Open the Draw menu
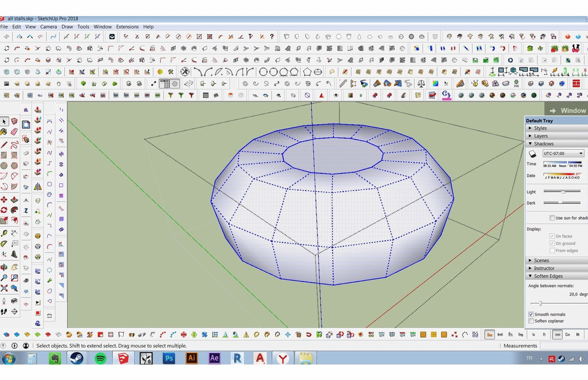This screenshot has width=588, height=380. [67, 27]
